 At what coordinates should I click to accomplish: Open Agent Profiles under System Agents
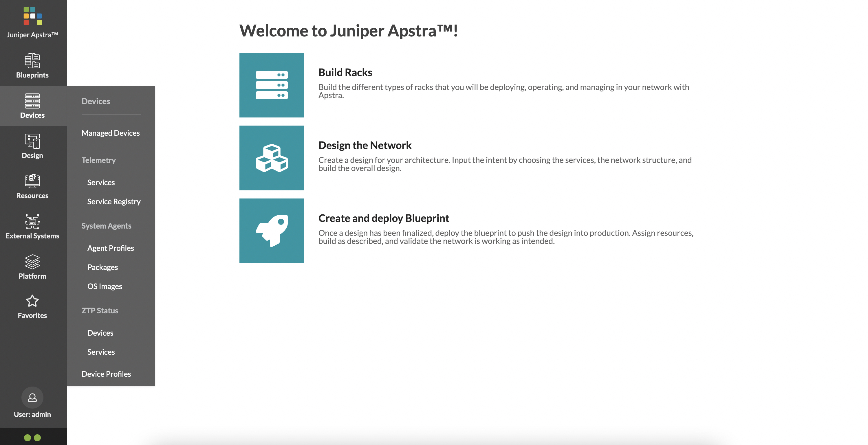[111, 248]
